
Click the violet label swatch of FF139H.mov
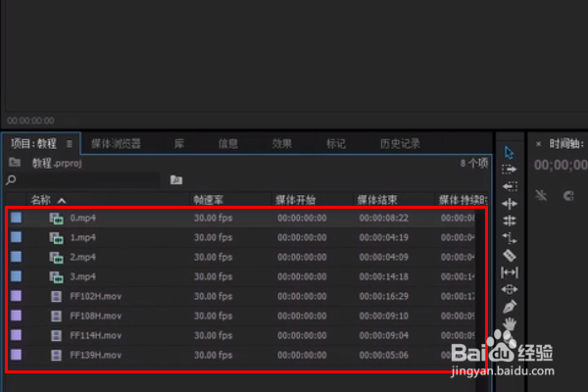point(16,355)
